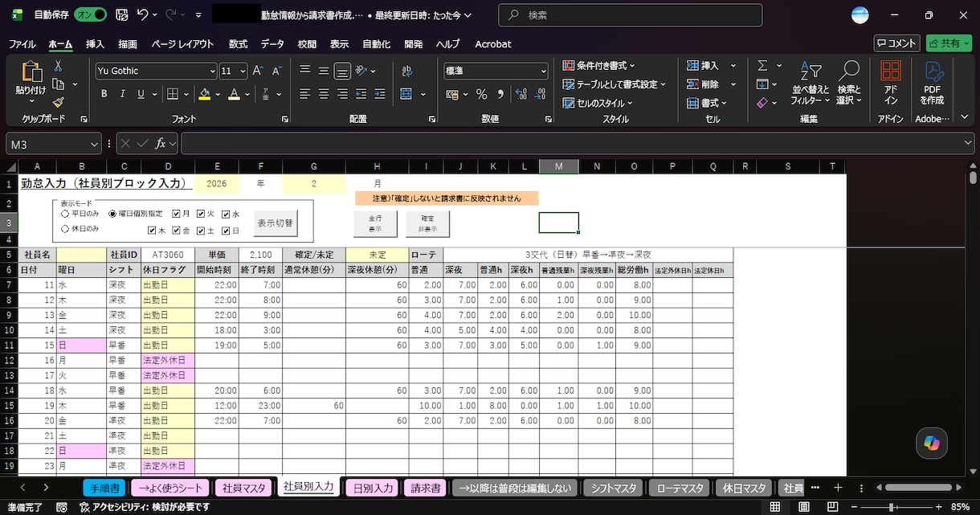Click the Undo arrow icon
The height and width of the screenshot is (515, 980).
pos(143,14)
